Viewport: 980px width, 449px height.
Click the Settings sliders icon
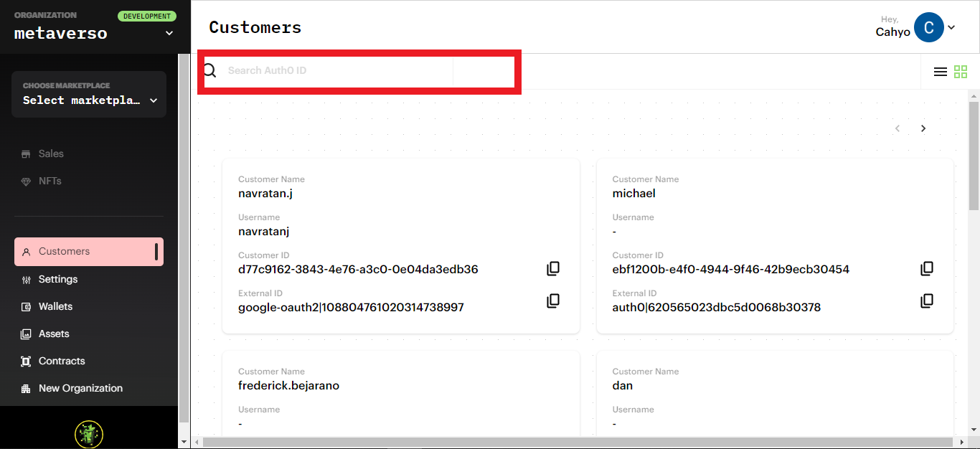26,280
